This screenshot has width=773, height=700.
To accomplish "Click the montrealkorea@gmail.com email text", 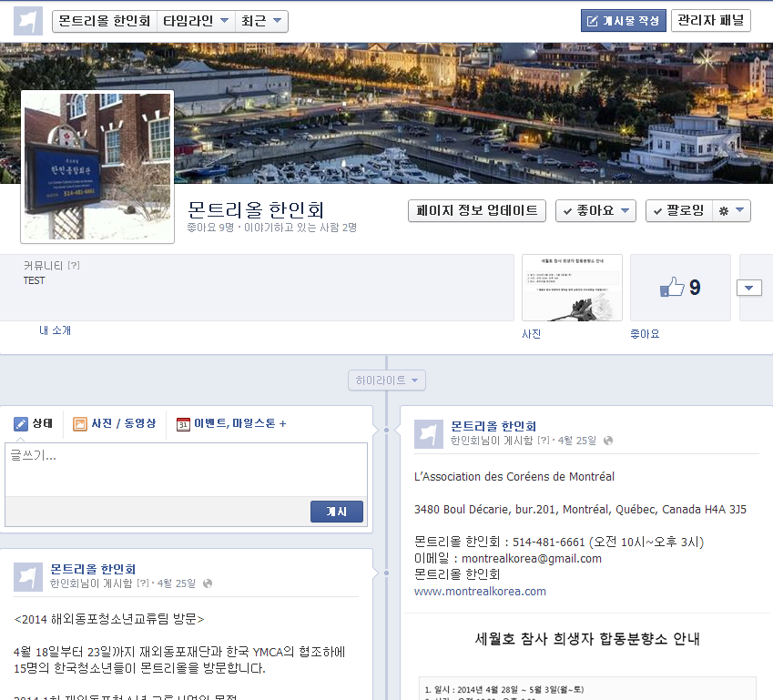I will tap(532, 559).
